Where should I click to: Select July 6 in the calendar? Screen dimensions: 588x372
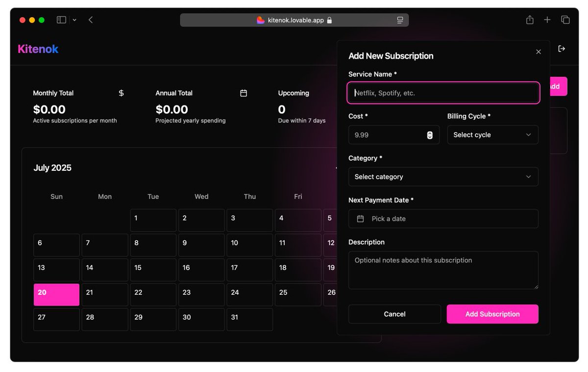[56, 245]
